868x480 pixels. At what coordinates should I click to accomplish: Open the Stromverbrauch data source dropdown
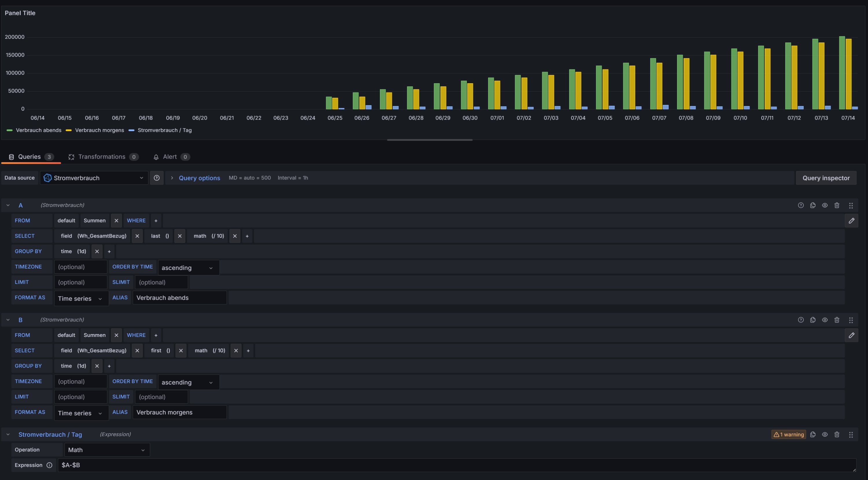tap(94, 178)
